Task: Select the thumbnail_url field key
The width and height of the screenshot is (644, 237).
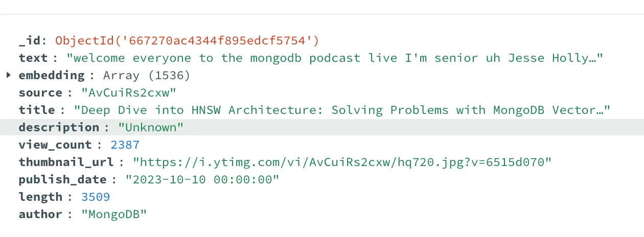Action: [x=66, y=162]
